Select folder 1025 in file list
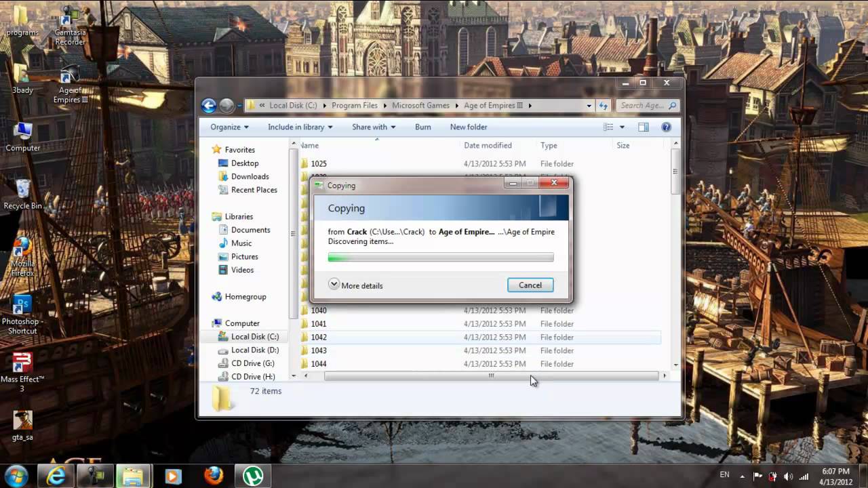 [x=479, y=163]
